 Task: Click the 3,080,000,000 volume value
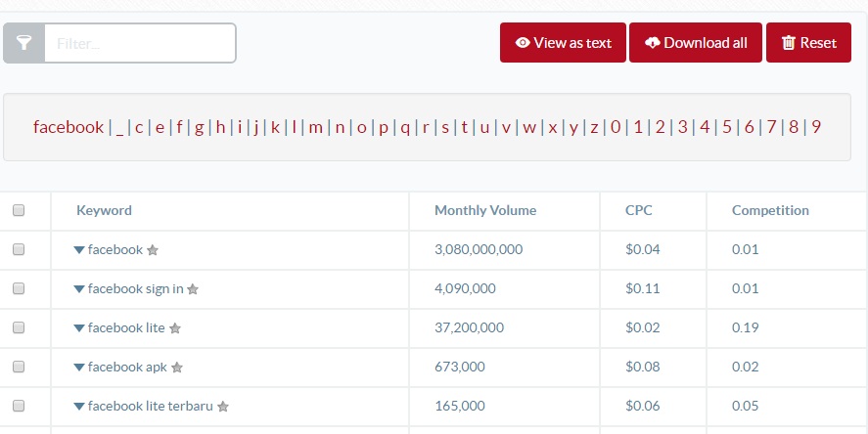point(479,249)
